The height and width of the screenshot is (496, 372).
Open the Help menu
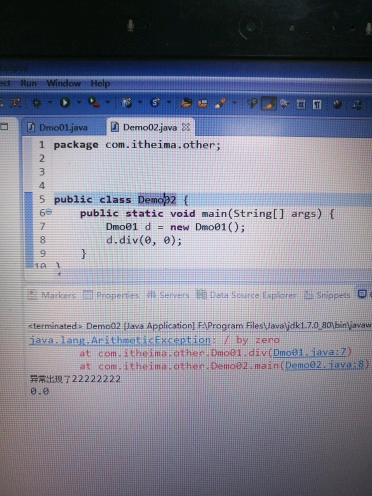click(100, 83)
